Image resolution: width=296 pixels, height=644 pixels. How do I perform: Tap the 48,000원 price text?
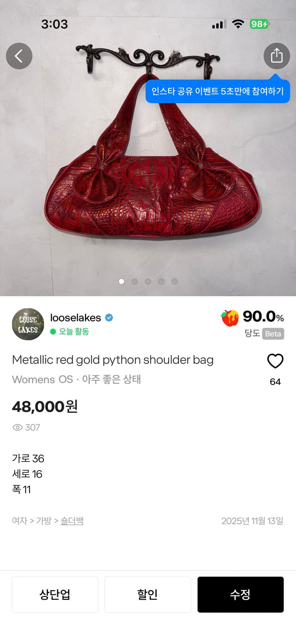pyautogui.click(x=45, y=407)
